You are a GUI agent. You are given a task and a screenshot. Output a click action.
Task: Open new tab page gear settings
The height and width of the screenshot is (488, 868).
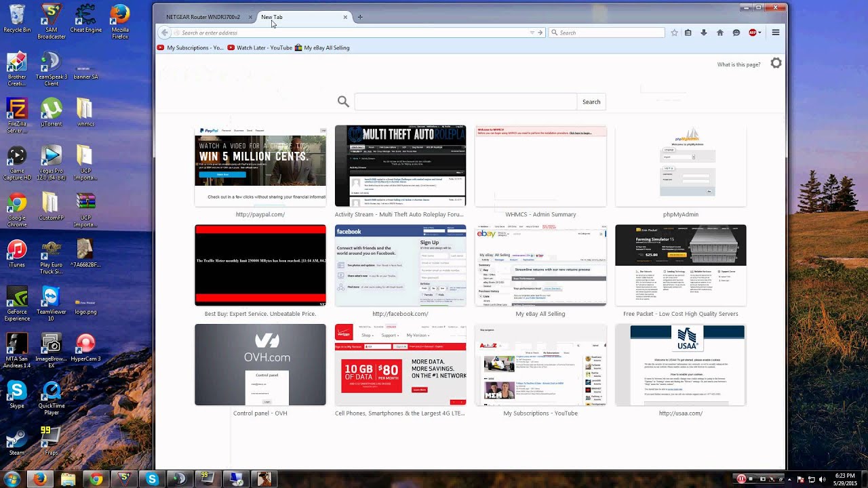(776, 63)
